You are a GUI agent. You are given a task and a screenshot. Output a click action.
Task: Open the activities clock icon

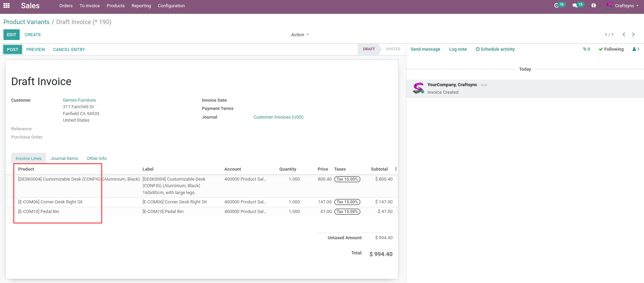click(556, 6)
